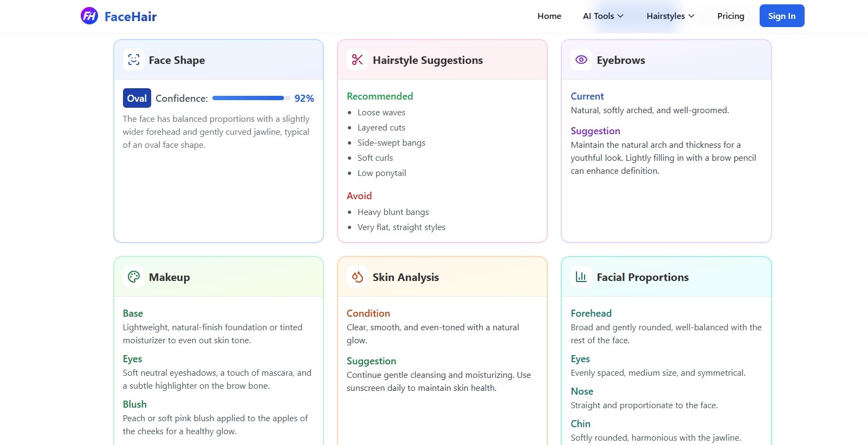Click the Face Shape scan icon
868x445 pixels.
(x=134, y=60)
